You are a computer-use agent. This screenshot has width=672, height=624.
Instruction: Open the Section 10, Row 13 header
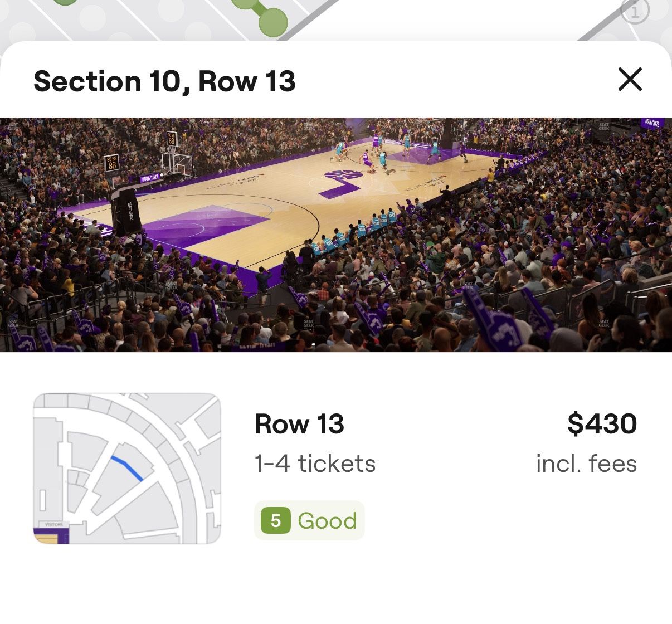tap(165, 81)
